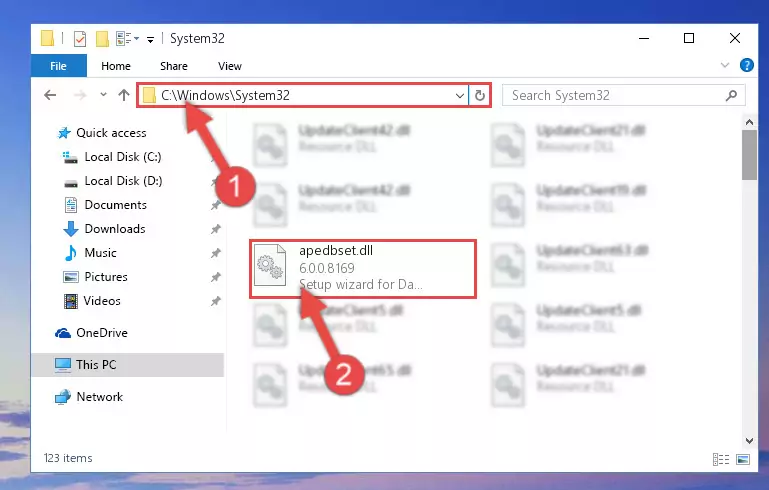This screenshot has width=769, height=490.
Task: Click the vertical scrollbar thumb
Action: [749, 155]
